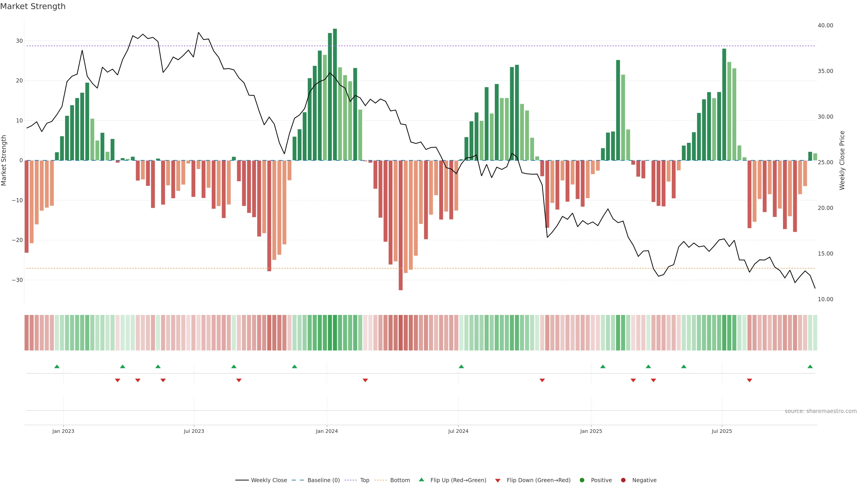
Task: Click the Flip Down red triangle legend icon
Action: [x=498, y=481]
